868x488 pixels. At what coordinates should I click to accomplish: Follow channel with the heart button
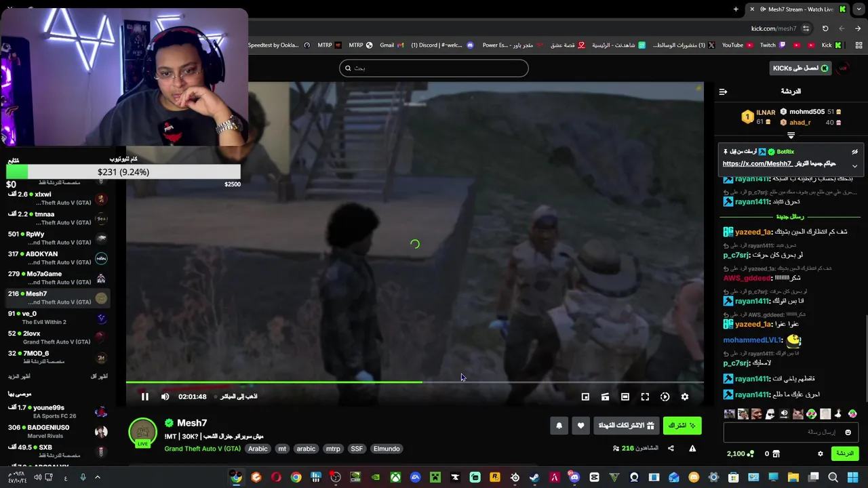(580, 426)
